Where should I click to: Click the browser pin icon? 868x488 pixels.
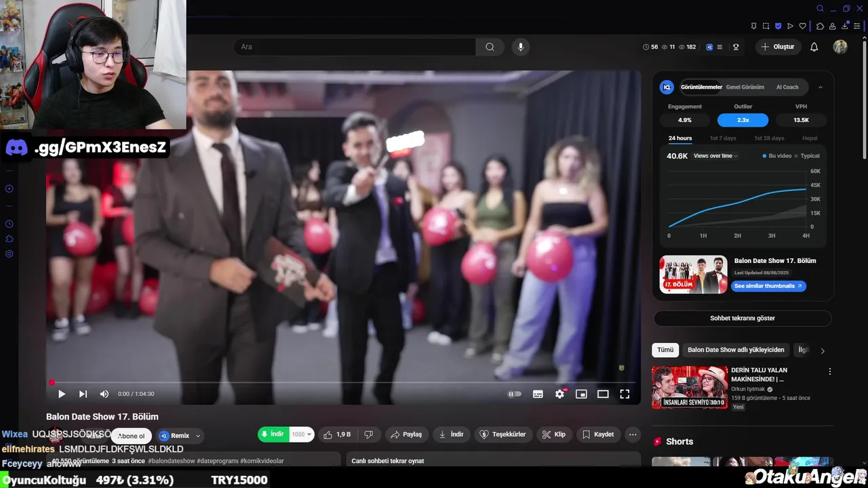(753, 26)
